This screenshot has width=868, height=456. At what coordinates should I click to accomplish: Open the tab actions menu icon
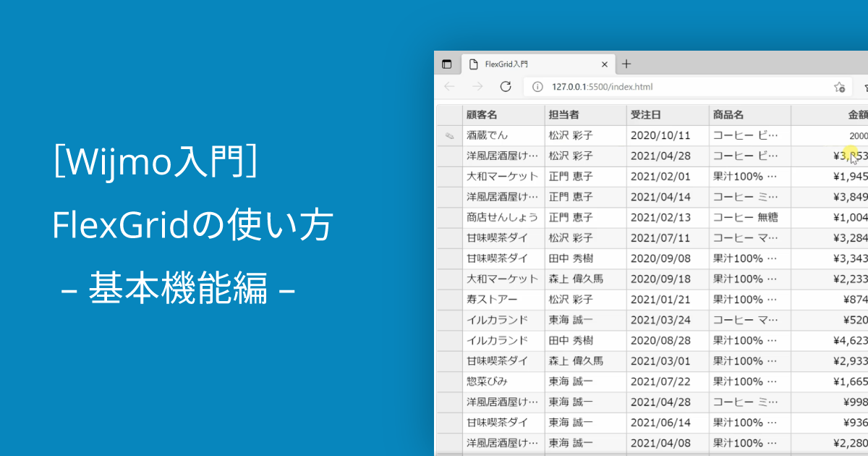click(447, 64)
